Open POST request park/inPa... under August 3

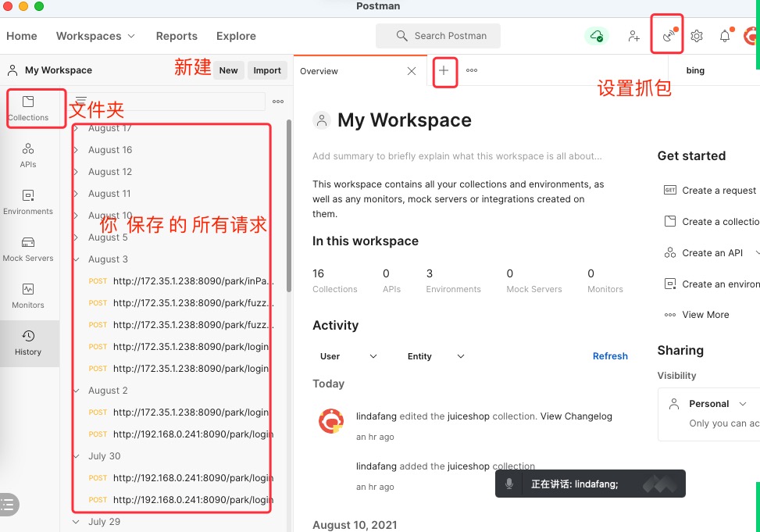180,280
